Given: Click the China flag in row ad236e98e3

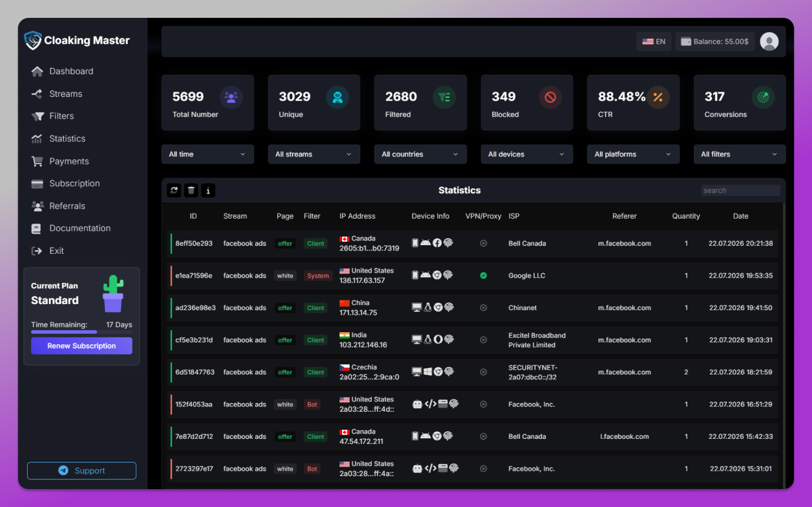Looking at the screenshot, I should 344,303.
